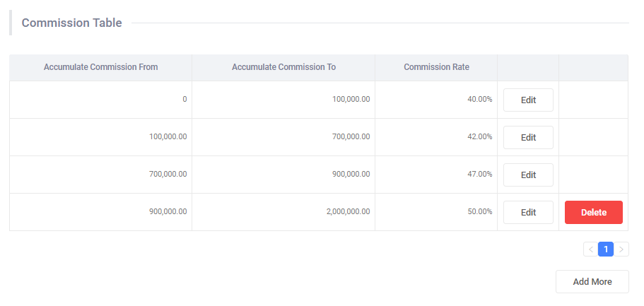Click the 0 From value cell
The width and height of the screenshot is (644, 306).
185,100
